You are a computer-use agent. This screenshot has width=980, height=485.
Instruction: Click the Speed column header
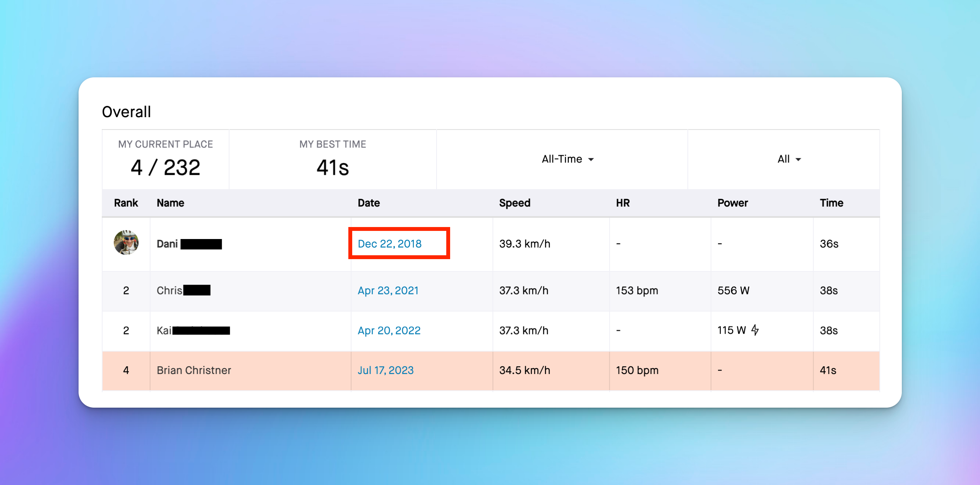coord(514,203)
